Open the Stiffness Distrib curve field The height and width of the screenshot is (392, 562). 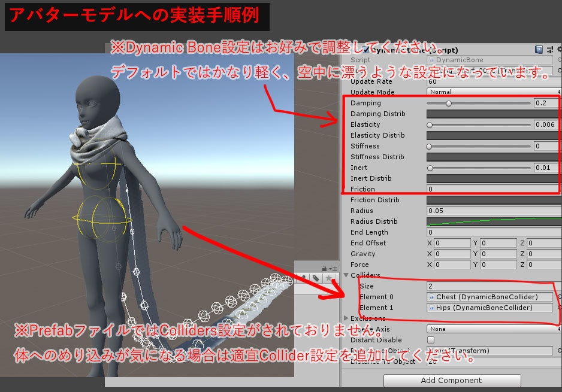[493, 157]
